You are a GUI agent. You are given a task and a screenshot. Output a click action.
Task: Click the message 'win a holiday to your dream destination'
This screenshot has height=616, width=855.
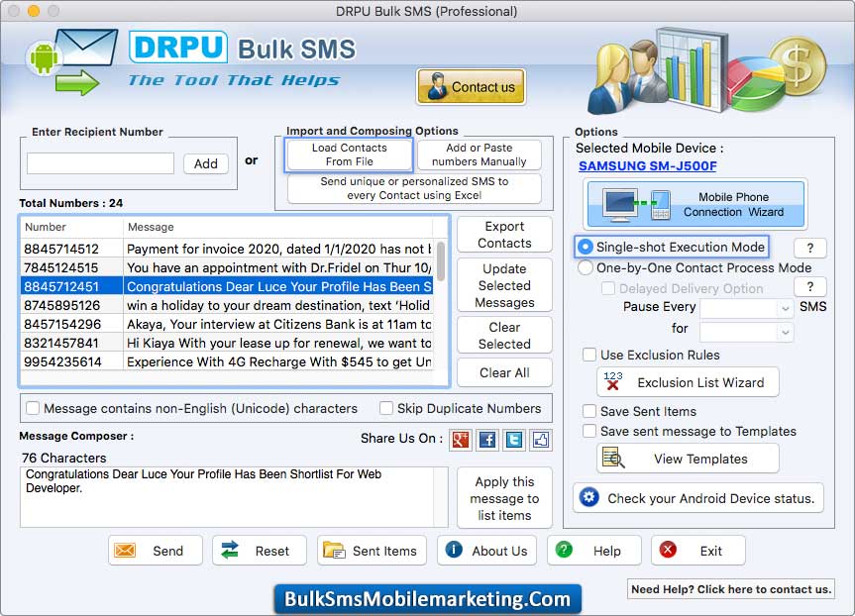278,305
